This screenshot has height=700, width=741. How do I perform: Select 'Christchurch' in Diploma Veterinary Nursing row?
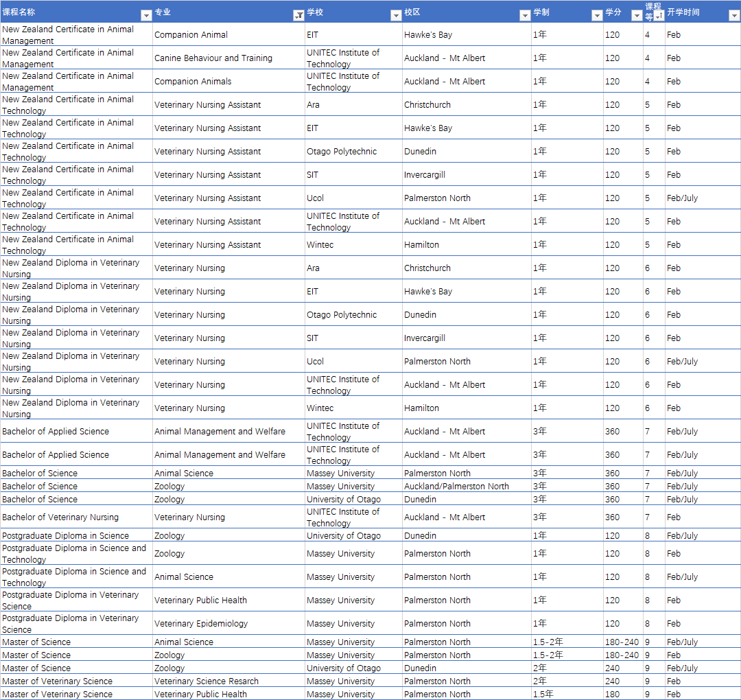(x=467, y=268)
